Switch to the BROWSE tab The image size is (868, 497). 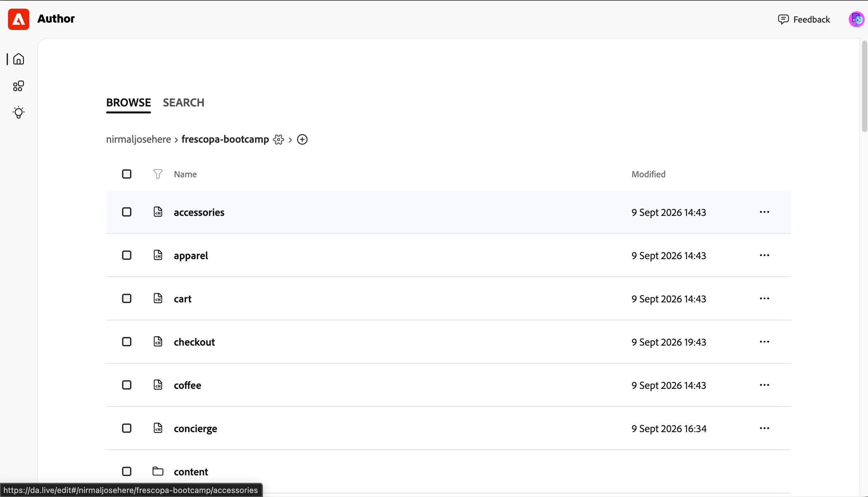(128, 103)
